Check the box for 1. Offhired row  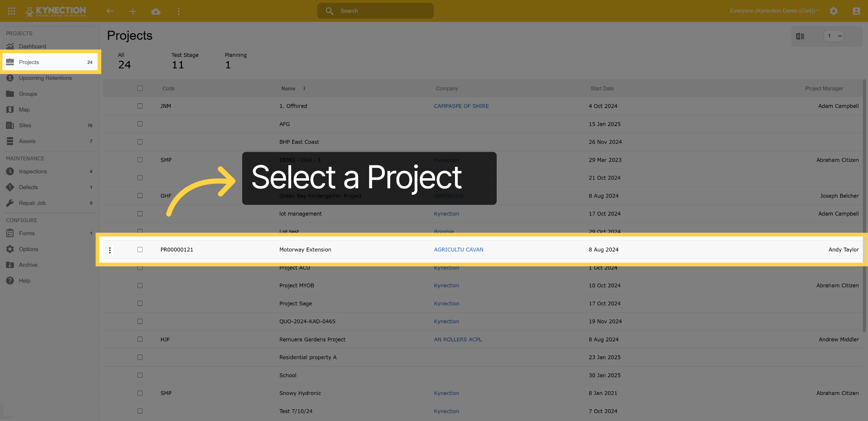pos(140,106)
